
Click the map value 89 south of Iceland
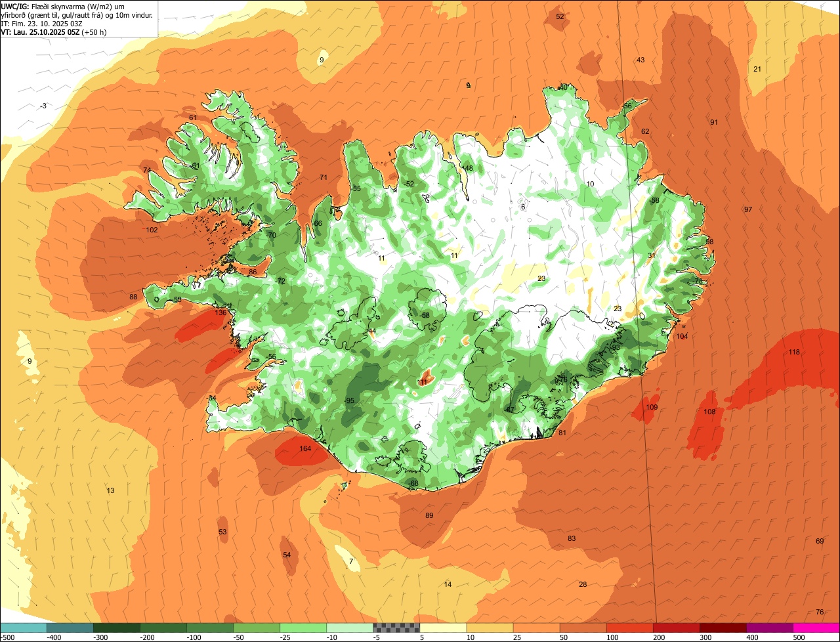point(429,516)
